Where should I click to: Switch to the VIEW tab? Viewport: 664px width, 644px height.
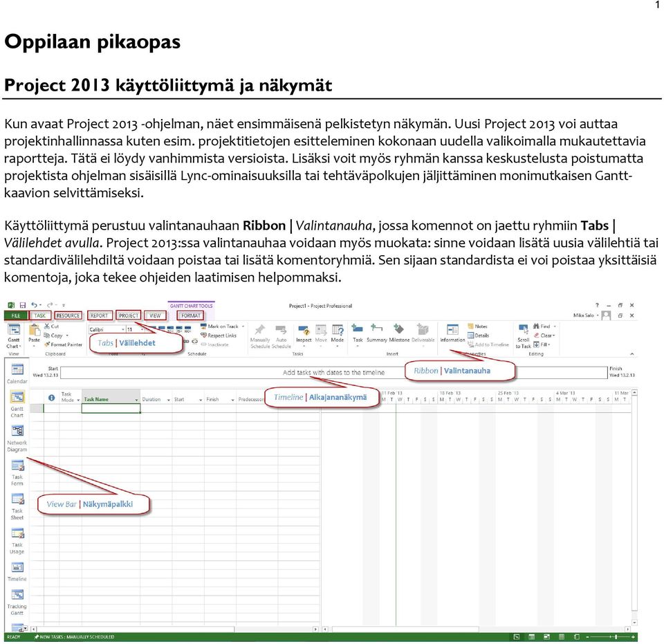[155, 315]
